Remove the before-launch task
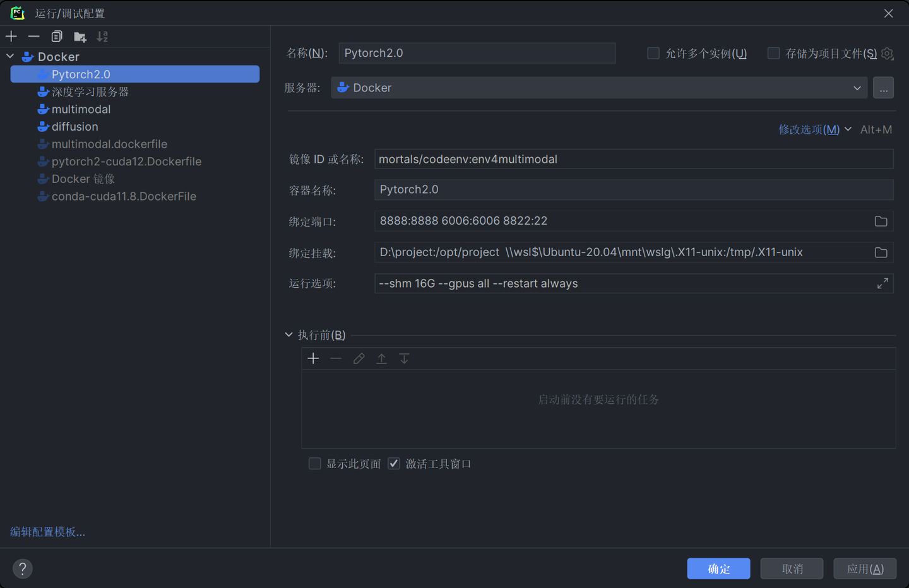 point(336,358)
